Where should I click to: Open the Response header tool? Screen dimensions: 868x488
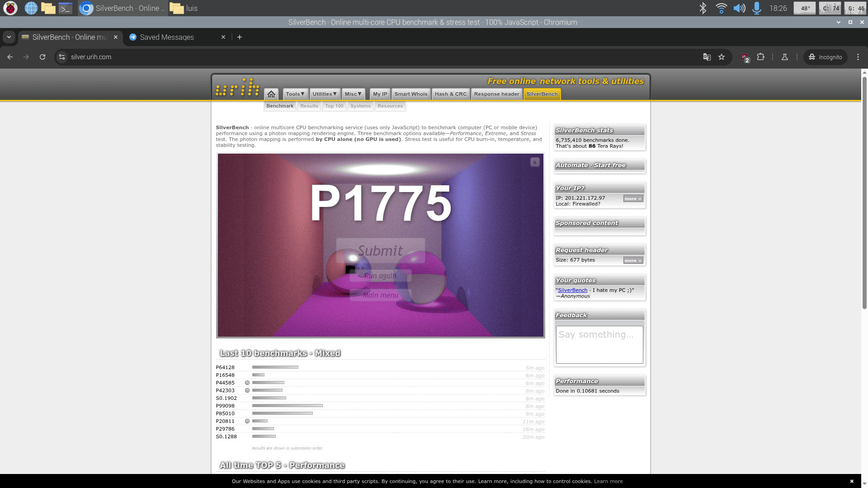coord(497,94)
